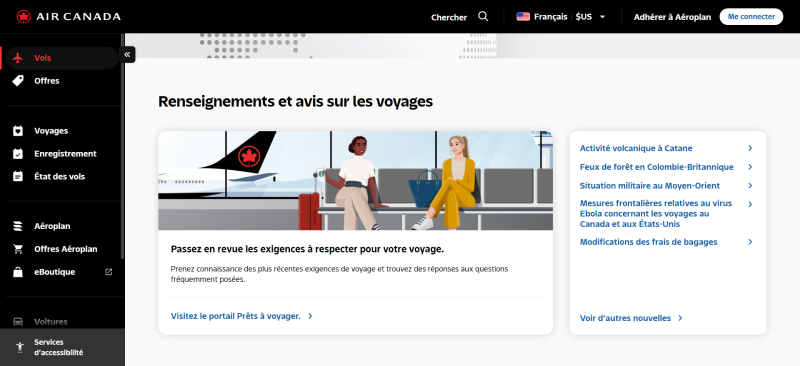
Task: Click the external link icon next to eBoutique
Action: 108,272
